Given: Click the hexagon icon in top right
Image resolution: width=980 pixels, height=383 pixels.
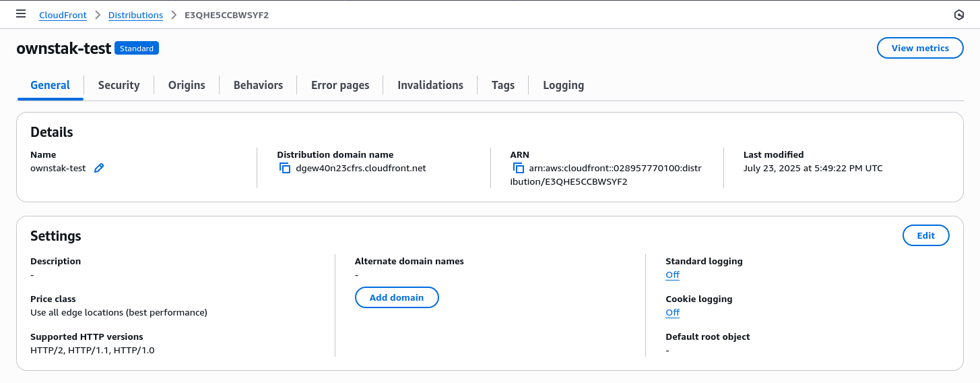Looking at the screenshot, I should 959,15.
